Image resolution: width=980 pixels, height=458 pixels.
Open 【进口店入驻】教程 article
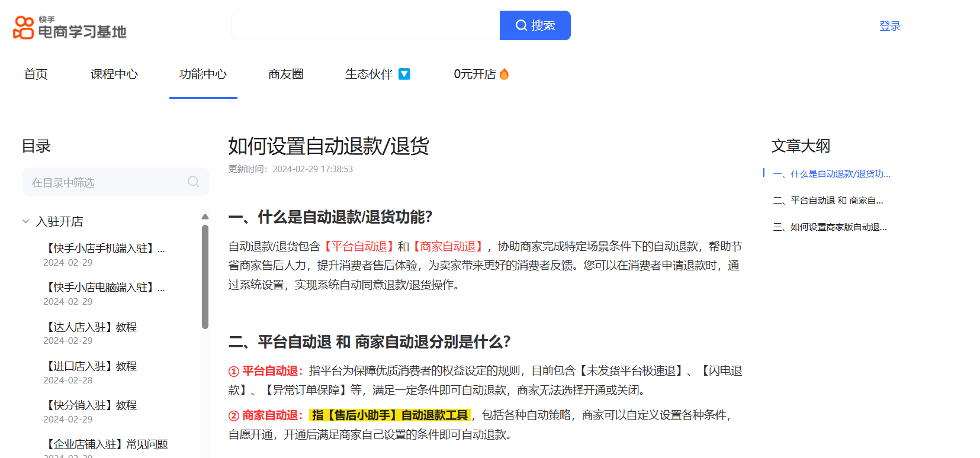(x=90, y=366)
